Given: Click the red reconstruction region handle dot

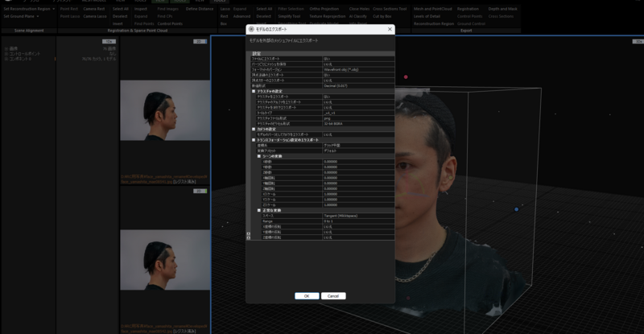Looking at the screenshot, I should click(x=406, y=76).
